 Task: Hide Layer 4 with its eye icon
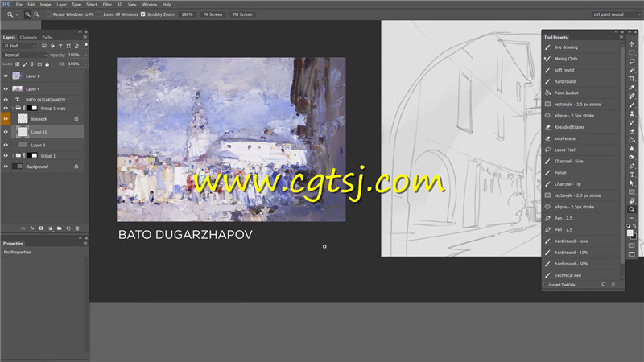6,88
